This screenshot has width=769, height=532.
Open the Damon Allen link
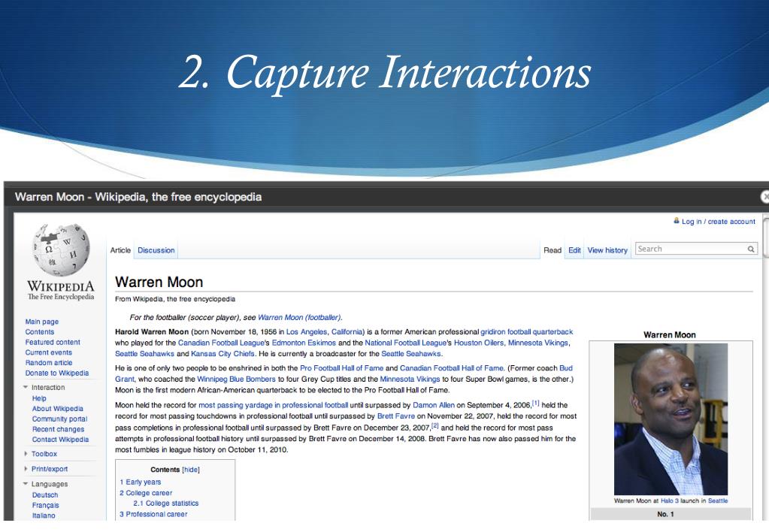[x=434, y=405]
